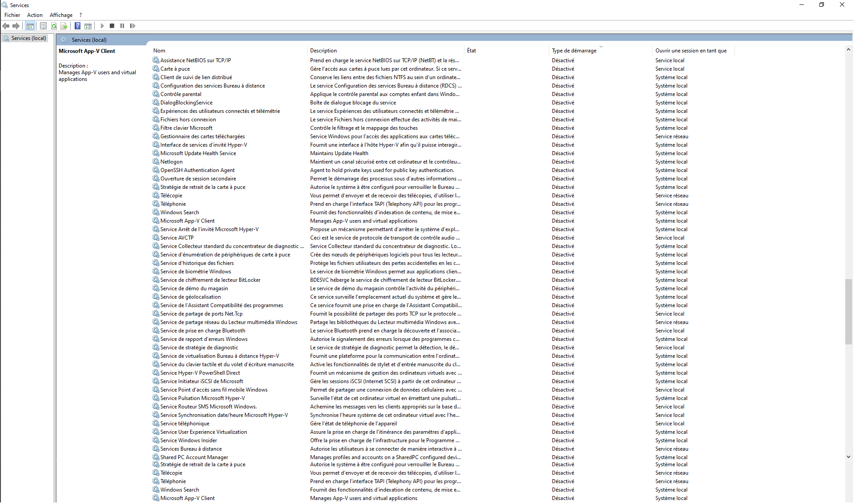The width and height of the screenshot is (855, 504).
Task: Open the Fichier menu
Action: tap(12, 15)
